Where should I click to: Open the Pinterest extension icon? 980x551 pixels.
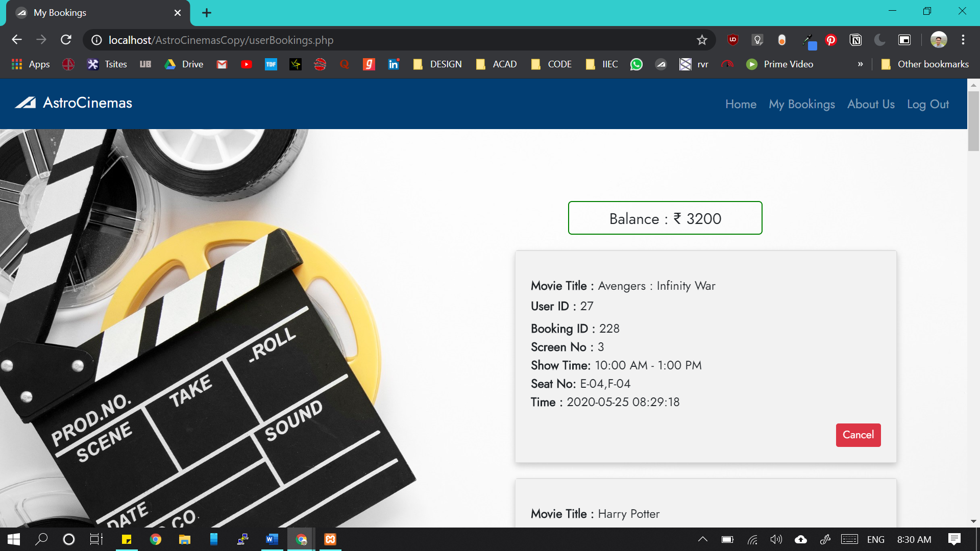[831, 40]
